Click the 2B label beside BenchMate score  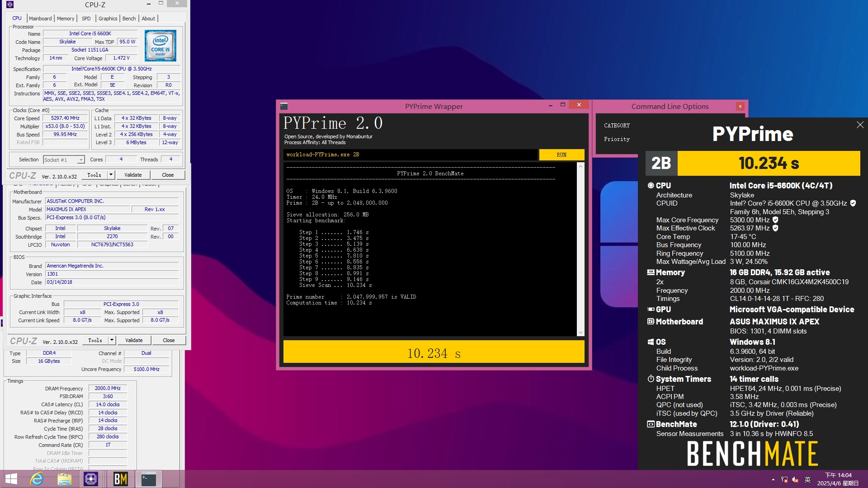pos(661,163)
